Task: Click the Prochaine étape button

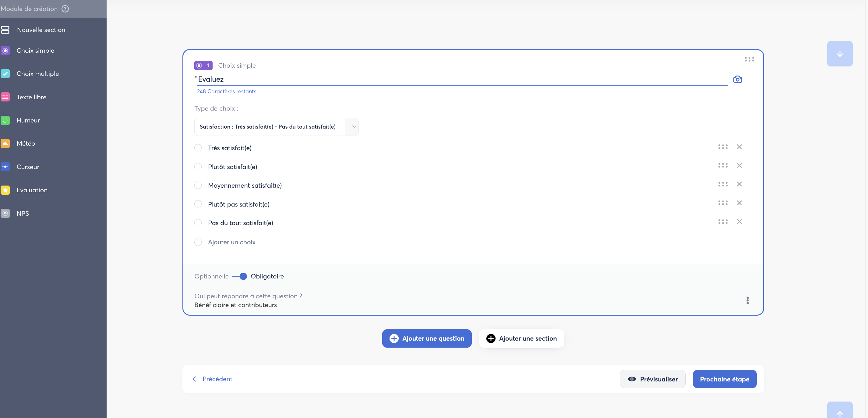Action: pyautogui.click(x=725, y=379)
